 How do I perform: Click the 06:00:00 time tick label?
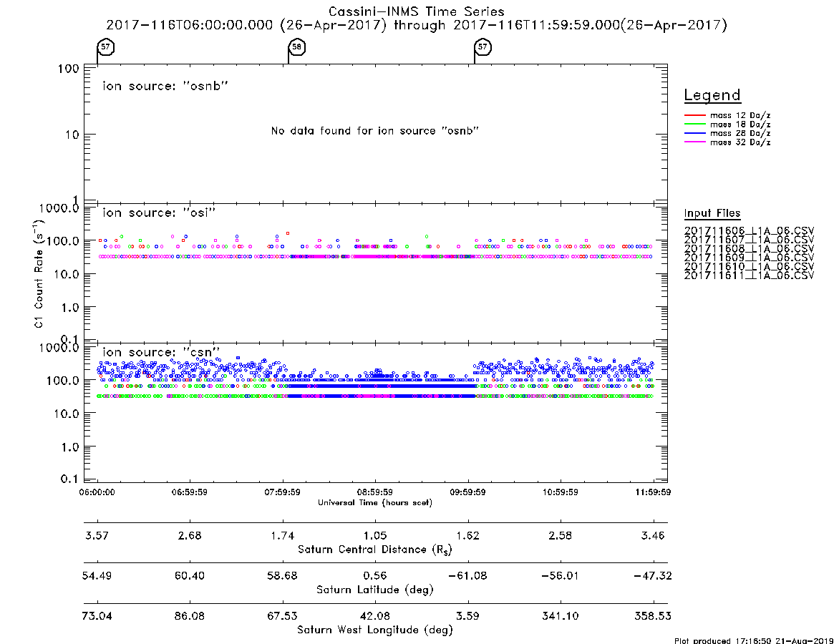[97, 492]
